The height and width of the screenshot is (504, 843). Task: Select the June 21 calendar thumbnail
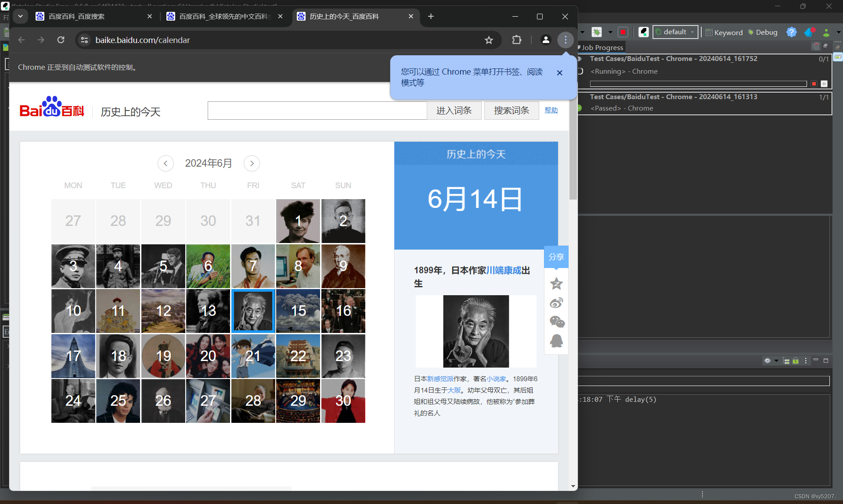point(253,356)
